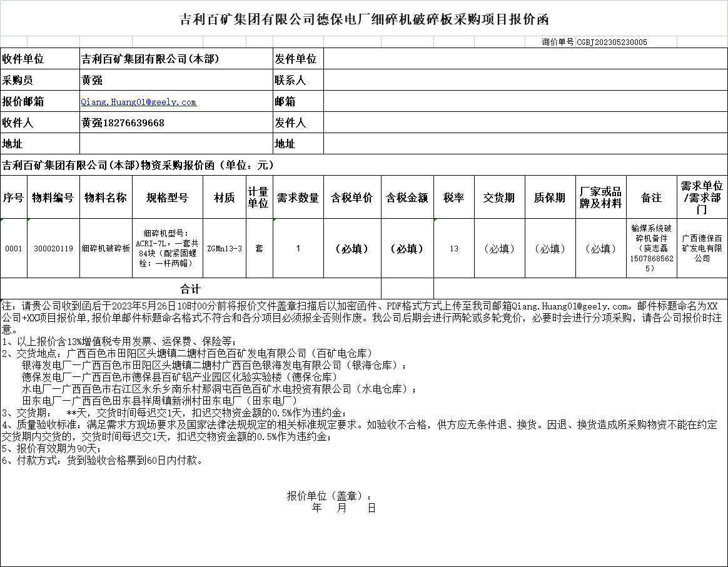This screenshot has width=728, height=567.
Task: Click note 6 about 付款方式
Action: (103, 460)
